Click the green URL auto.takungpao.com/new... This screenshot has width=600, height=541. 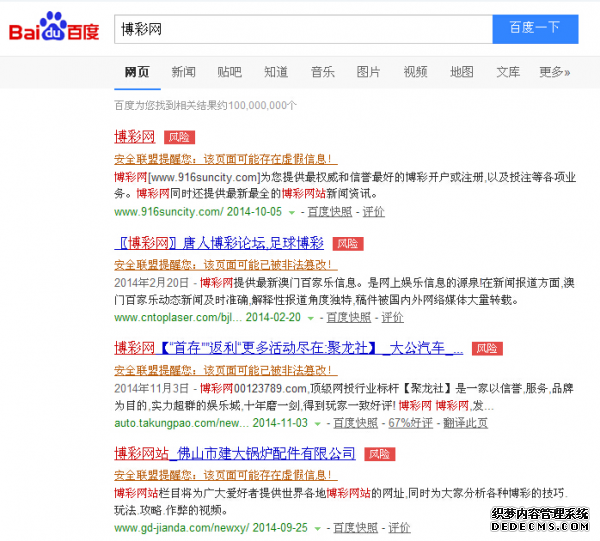point(181,423)
